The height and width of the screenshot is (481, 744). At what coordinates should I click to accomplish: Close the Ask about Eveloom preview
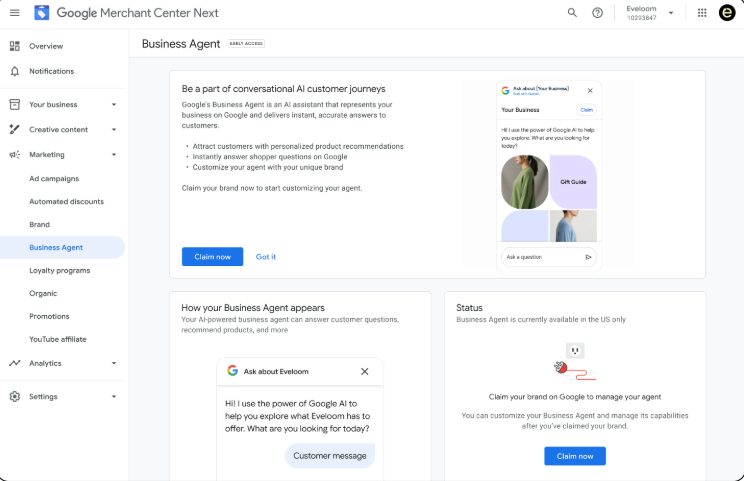(x=364, y=371)
